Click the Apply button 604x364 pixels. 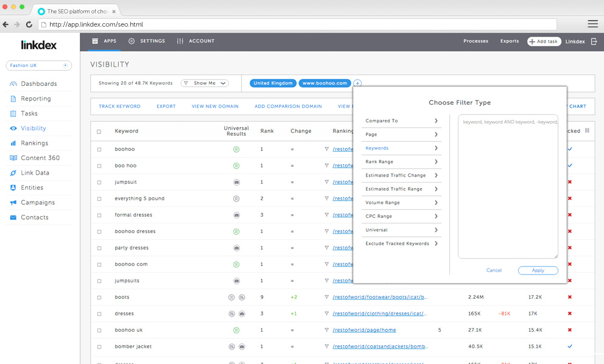538,270
